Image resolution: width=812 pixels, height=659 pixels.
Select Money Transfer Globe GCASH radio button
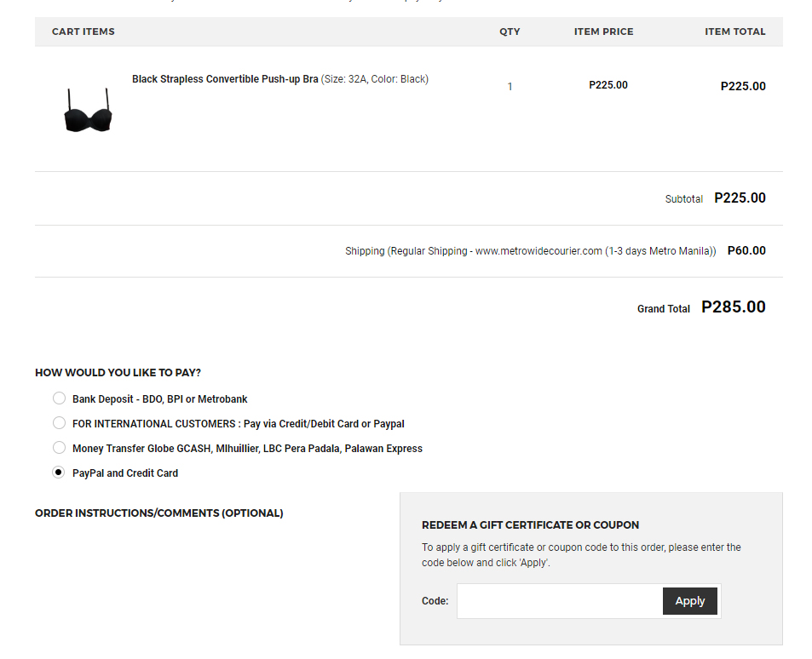pyautogui.click(x=59, y=448)
